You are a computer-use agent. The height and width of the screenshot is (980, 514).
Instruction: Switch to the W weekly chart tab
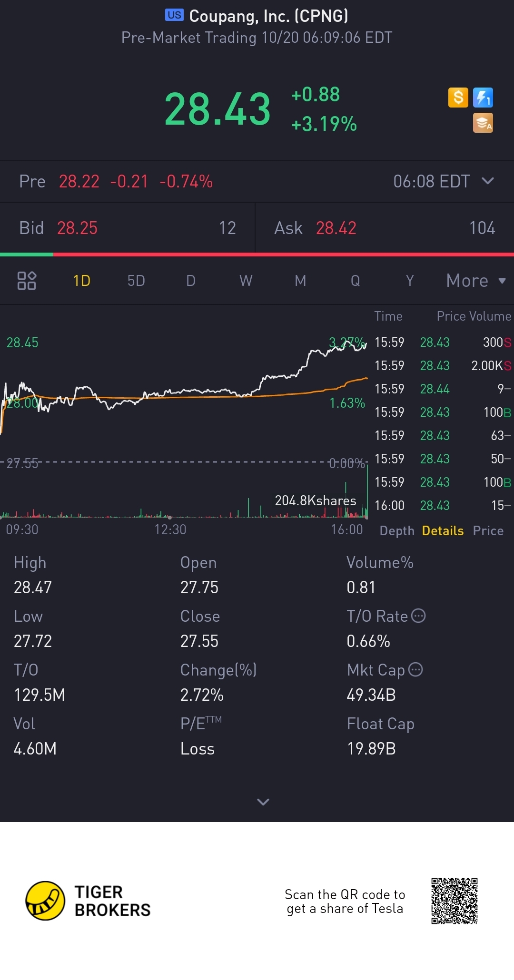pyautogui.click(x=246, y=281)
